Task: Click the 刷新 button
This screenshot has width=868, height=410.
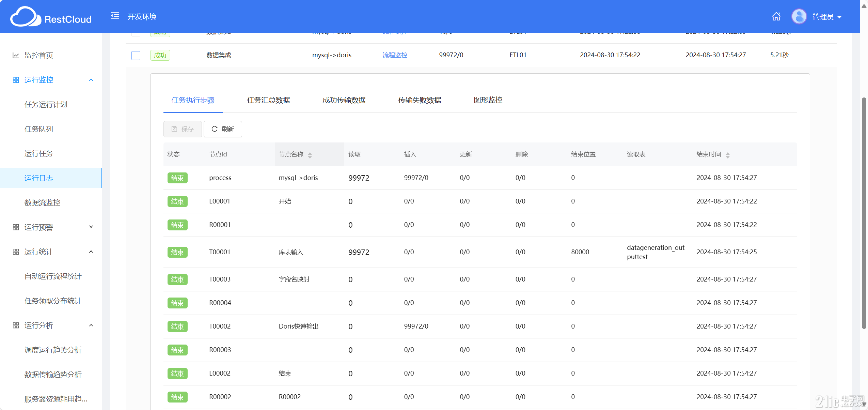Action: [x=223, y=129]
